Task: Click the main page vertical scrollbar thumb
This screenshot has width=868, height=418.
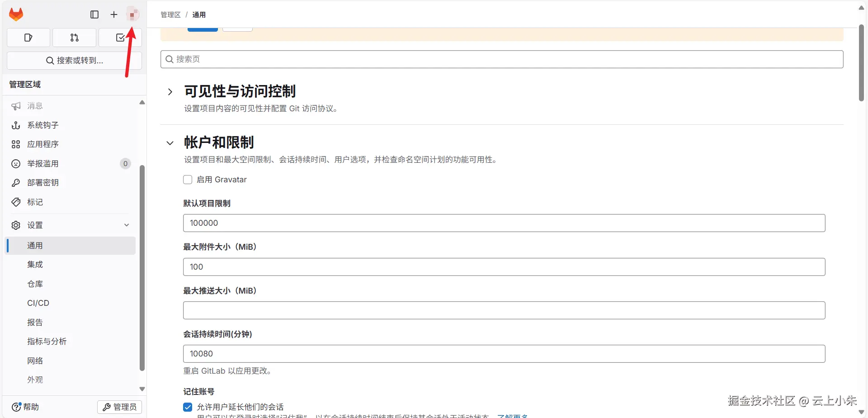Action: click(861, 62)
